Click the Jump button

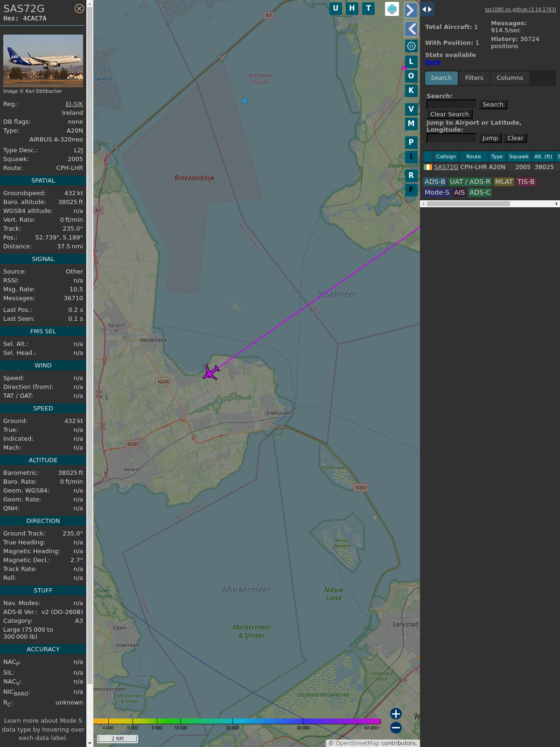[490, 138]
